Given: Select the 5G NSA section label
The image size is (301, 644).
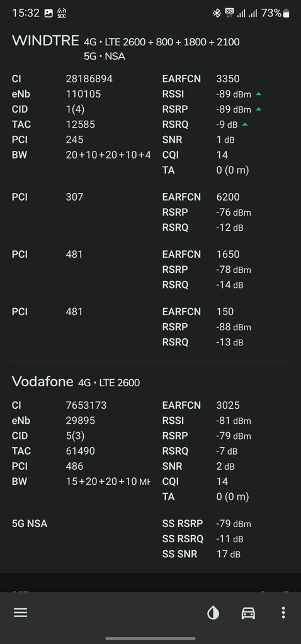Looking at the screenshot, I should click(x=30, y=524).
